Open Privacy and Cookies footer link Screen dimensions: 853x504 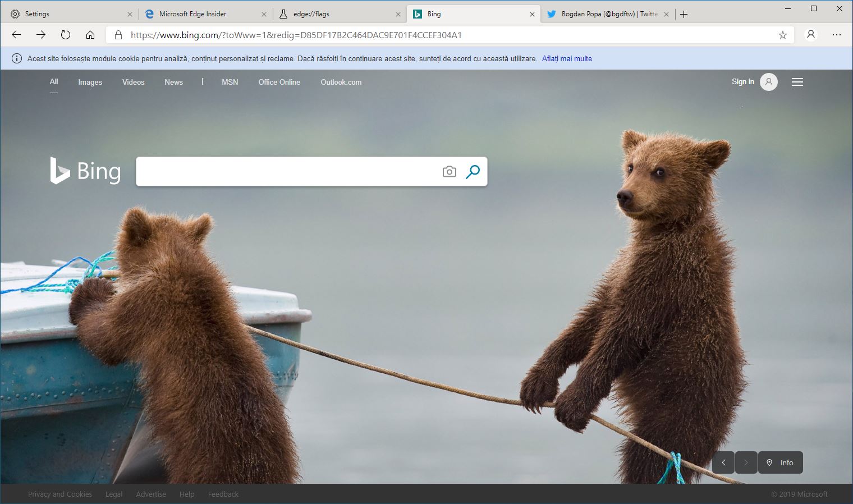[60, 494]
